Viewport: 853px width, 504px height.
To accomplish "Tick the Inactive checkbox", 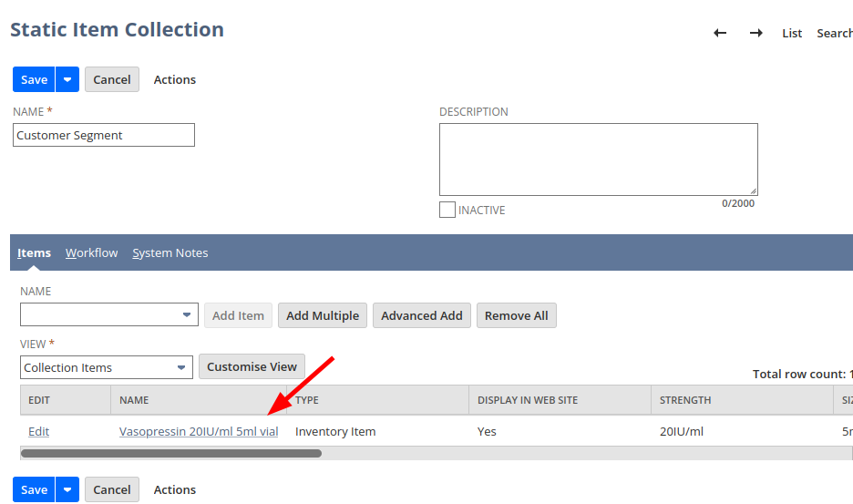I will [447, 210].
